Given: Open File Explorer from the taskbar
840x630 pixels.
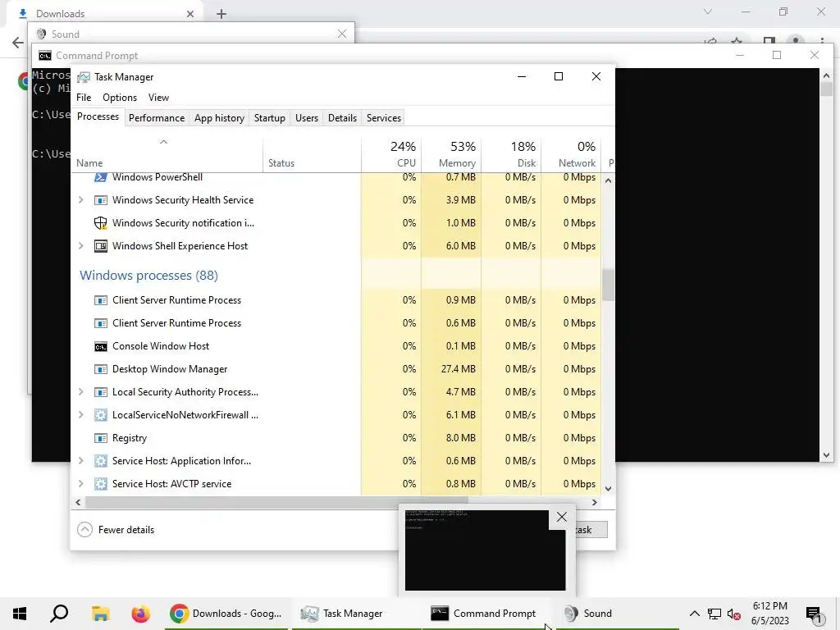Looking at the screenshot, I should (100, 614).
